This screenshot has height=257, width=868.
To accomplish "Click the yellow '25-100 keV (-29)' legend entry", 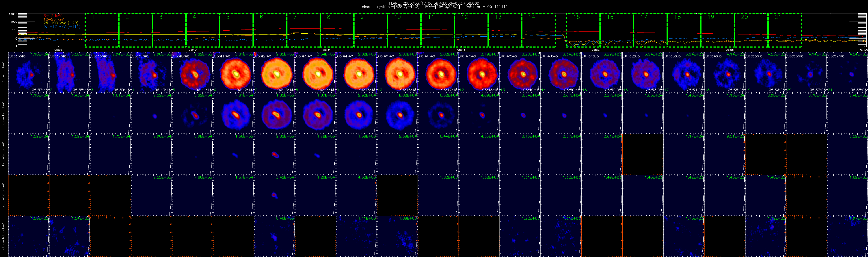I will pos(61,23).
